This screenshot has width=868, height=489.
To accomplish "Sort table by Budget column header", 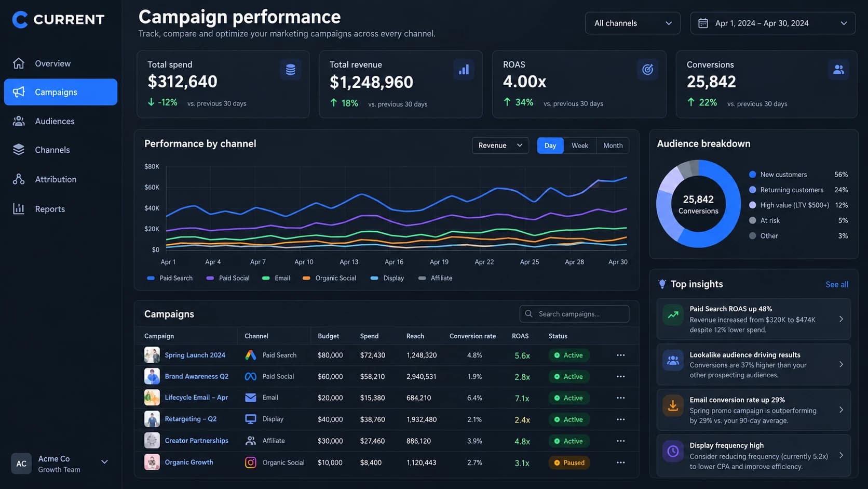I will click(328, 336).
